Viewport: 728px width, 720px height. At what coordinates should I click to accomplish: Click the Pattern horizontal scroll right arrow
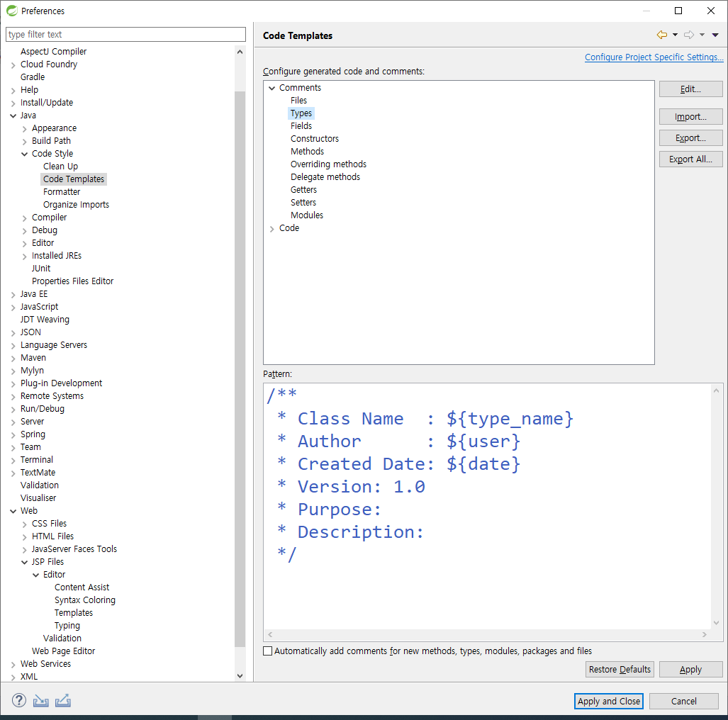click(705, 634)
